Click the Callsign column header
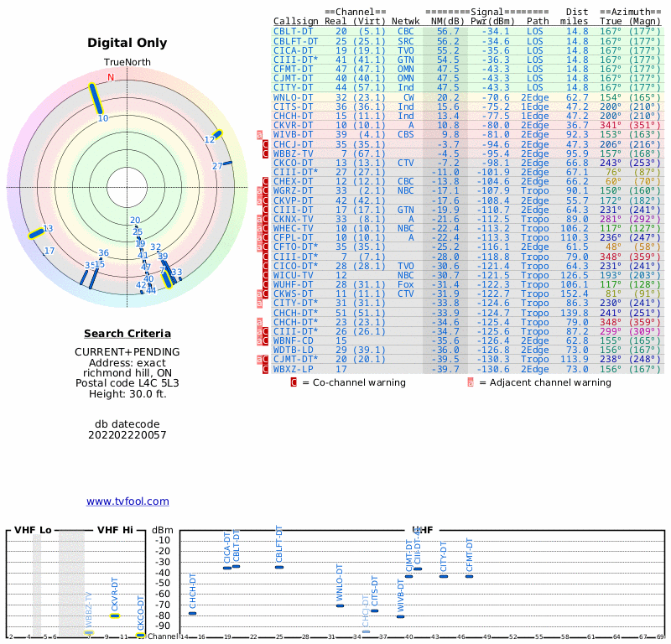The image size is (671, 644). tap(295, 20)
